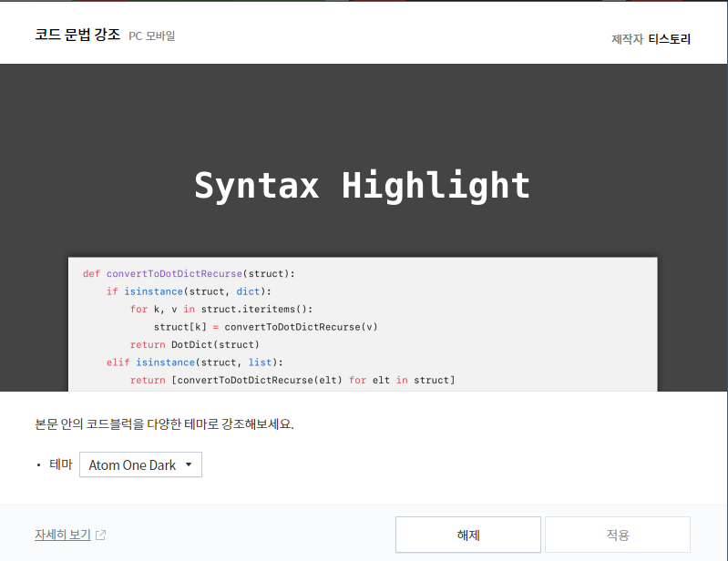This screenshot has width=728, height=561.
Task: Click the external link icon beside 자세히 보기
Action: point(101,535)
